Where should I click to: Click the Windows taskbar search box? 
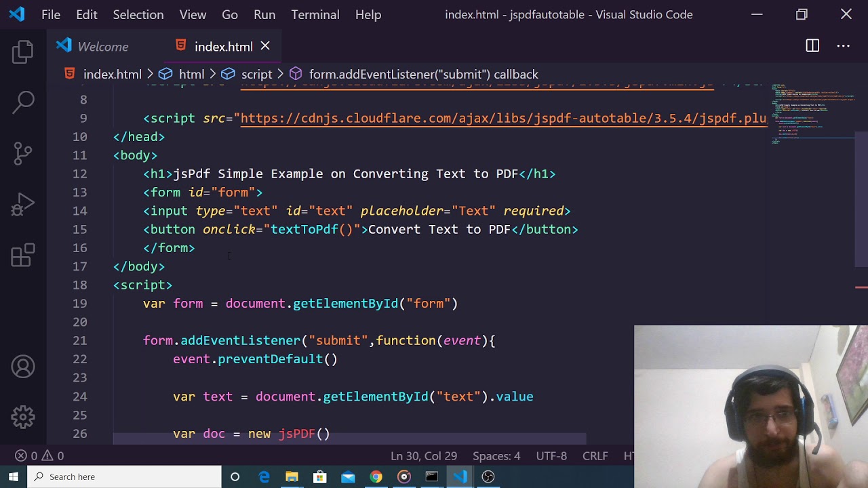(125, 476)
